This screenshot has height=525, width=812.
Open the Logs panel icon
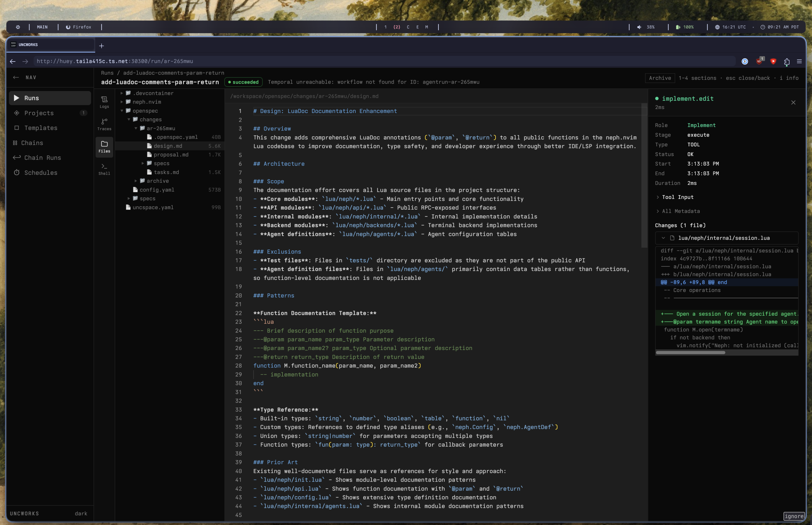[104, 102]
